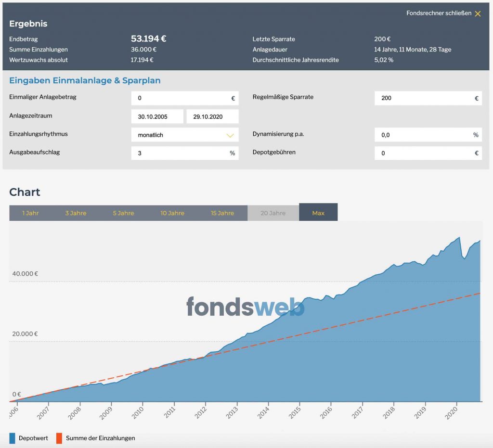
Task: Click the 2020 year label on x-axis
Action: 451,413
